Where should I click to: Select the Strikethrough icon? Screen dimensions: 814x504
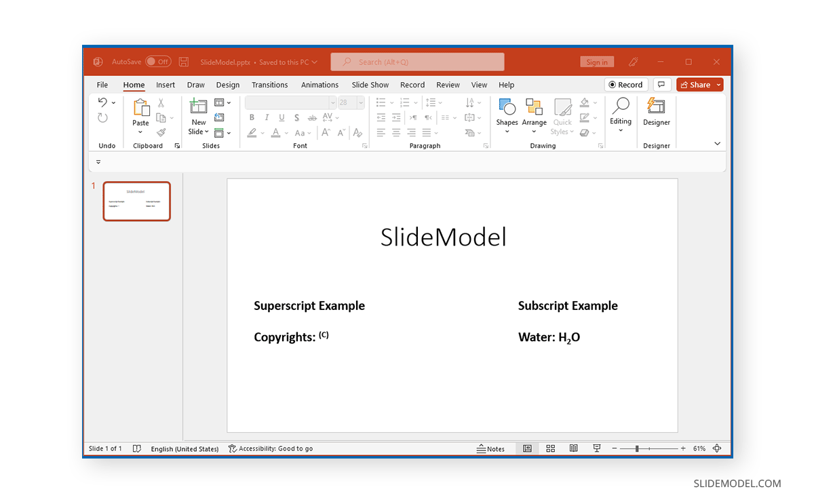click(x=313, y=117)
